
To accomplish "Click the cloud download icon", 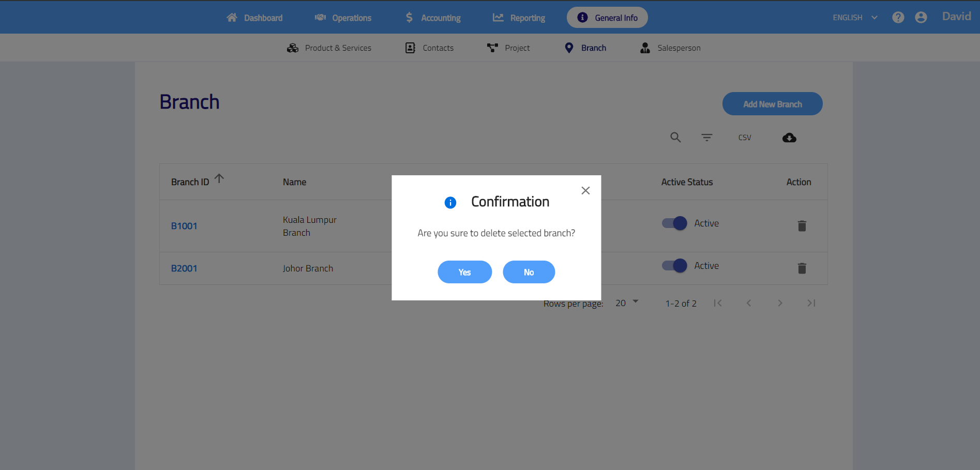I will tap(789, 138).
